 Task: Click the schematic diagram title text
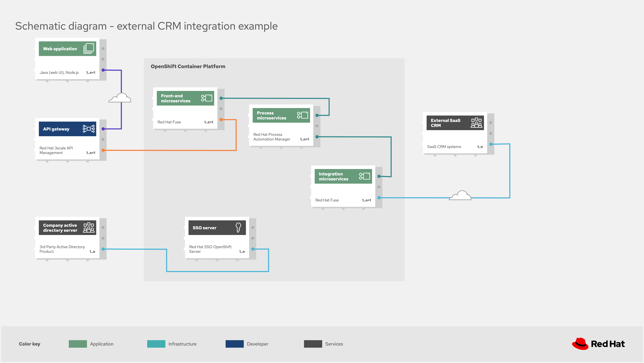pos(146,26)
